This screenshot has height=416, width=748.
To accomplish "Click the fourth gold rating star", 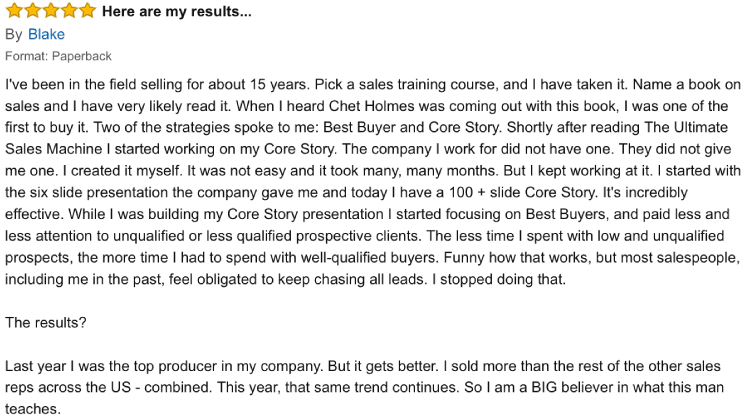I will point(69,11).
